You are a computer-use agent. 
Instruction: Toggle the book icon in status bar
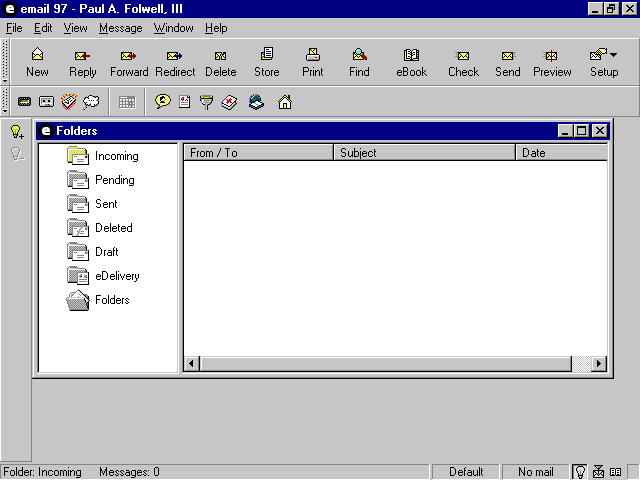coord(616,472)
